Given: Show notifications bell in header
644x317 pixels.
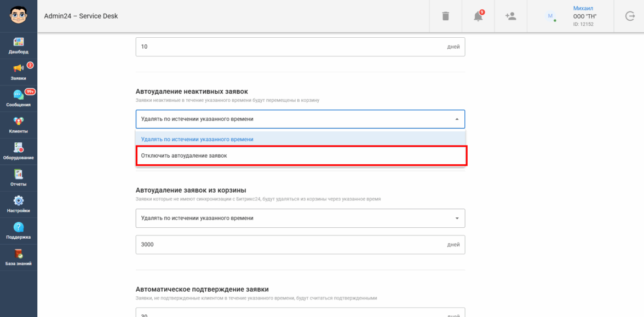Looking at the screenshot, I should [x=478, y=16].
